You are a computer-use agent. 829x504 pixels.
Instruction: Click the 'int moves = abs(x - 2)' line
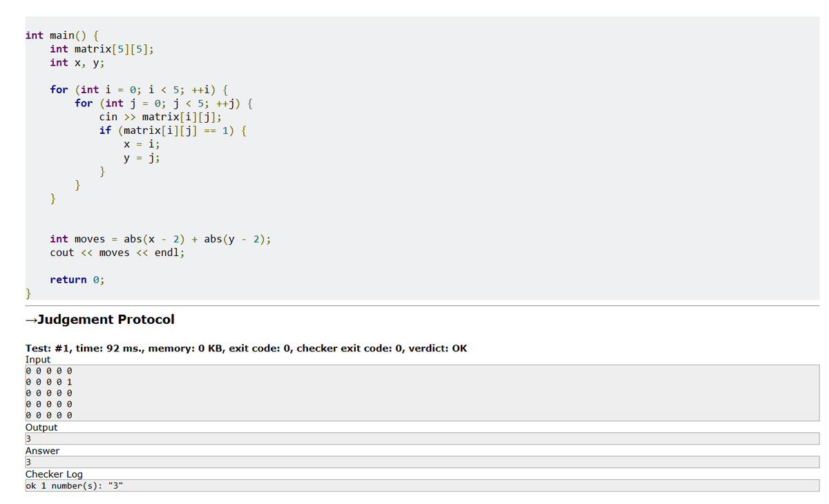pos(160,239)
